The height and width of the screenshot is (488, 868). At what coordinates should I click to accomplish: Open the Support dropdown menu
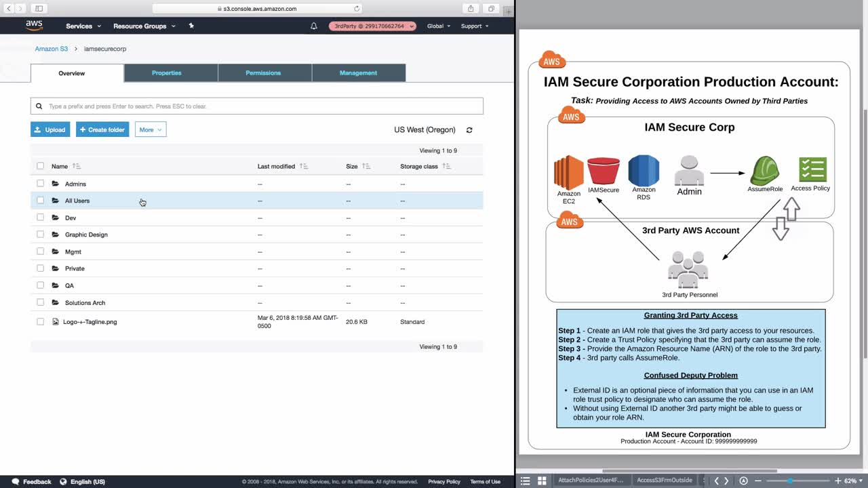tap(475, 26)
